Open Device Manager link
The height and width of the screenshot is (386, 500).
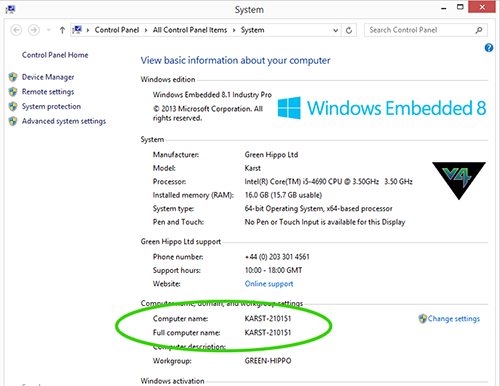coord(48,77)
